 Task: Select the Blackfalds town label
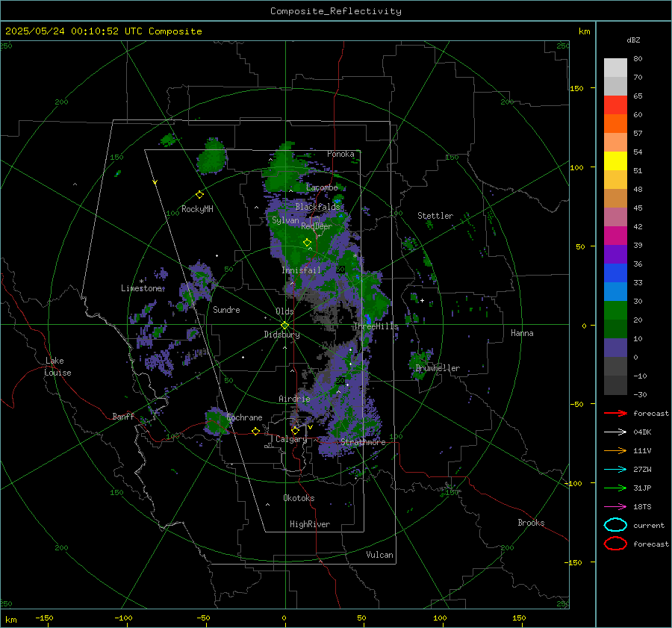(x=317, y=207)
